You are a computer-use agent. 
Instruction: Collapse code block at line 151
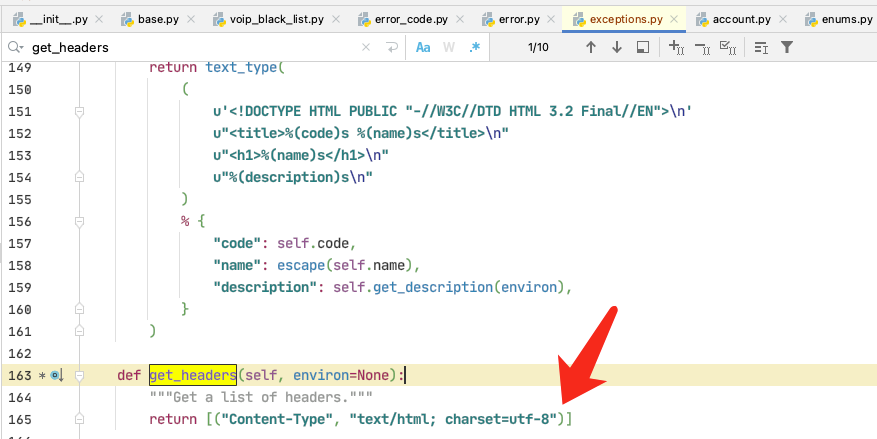[79, 112]
